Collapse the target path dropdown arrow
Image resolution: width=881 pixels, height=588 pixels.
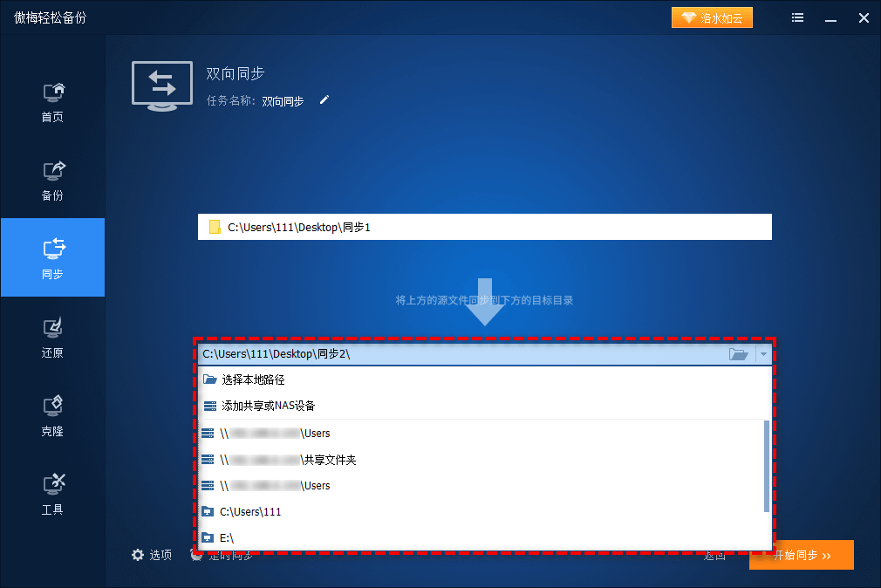763,354
